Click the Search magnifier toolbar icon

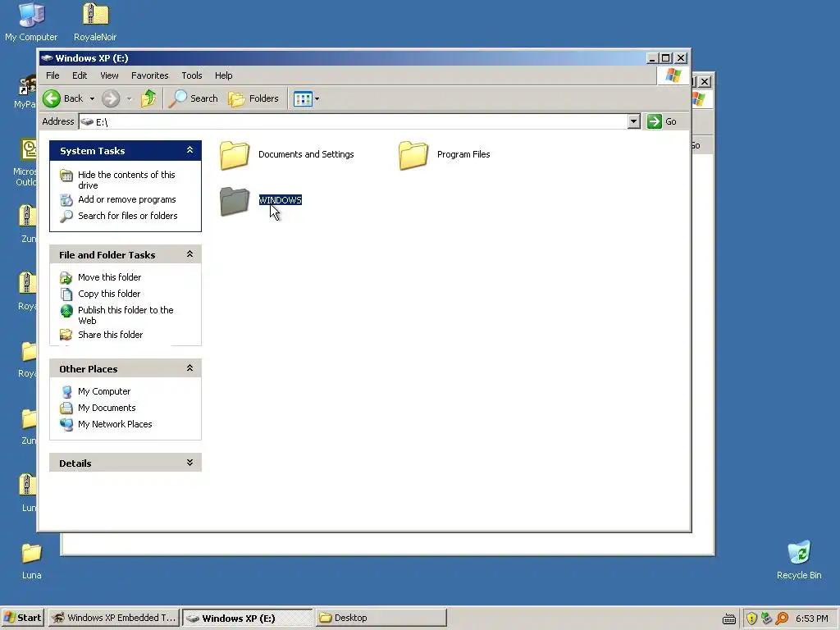pyautogui.click(x=177, y=98)
